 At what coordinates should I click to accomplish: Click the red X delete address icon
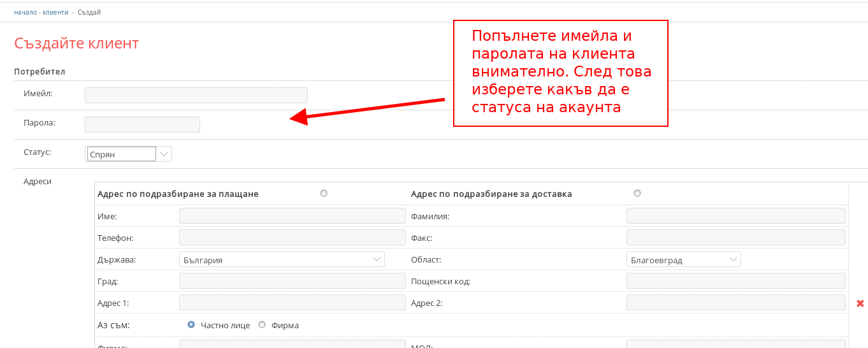tap(860, 303)
